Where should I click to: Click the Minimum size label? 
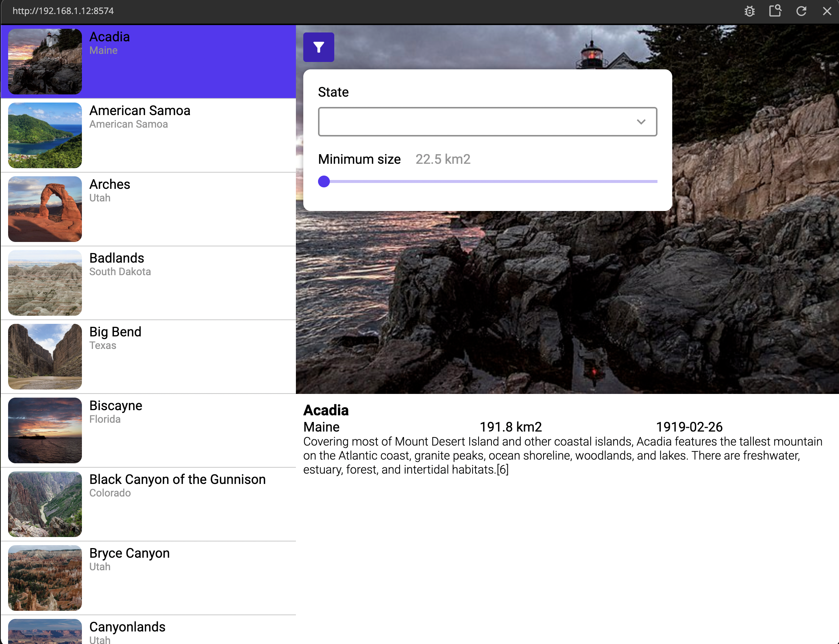(359, 159)
